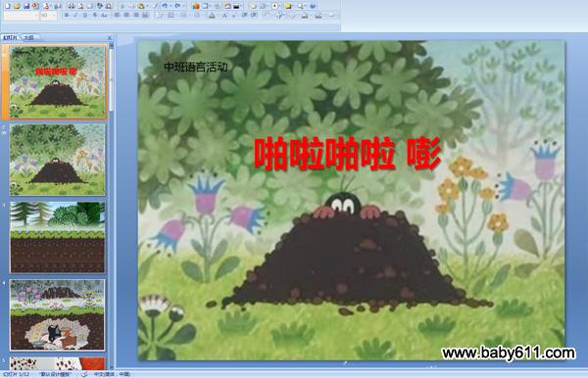Click the subtitle text 中班语言活动
The height and width of the screenshot is (378, 588).
point(196,67)
